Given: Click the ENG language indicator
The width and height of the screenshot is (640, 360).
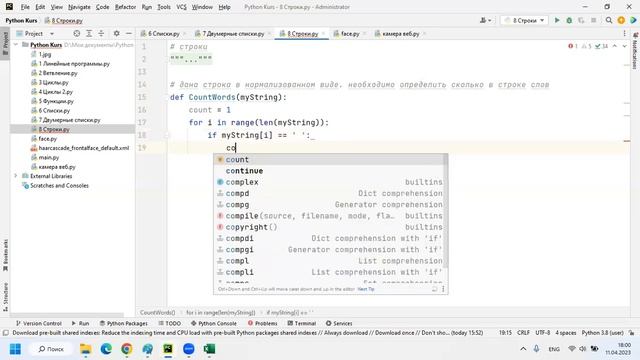Looking at the screenshot, I should 554,349.
